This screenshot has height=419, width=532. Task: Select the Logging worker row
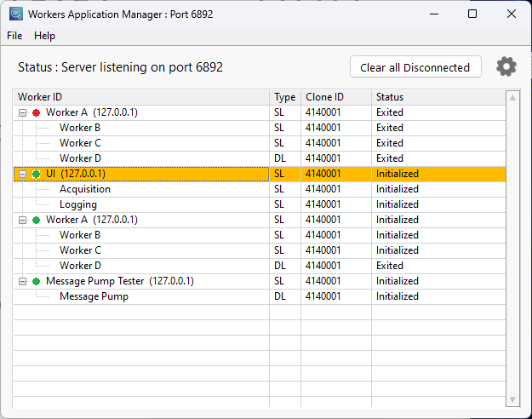tap(78, 204)
